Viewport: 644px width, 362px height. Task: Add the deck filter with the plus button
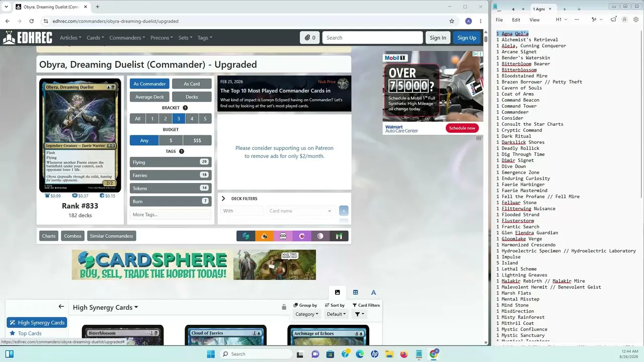(344, 211)
